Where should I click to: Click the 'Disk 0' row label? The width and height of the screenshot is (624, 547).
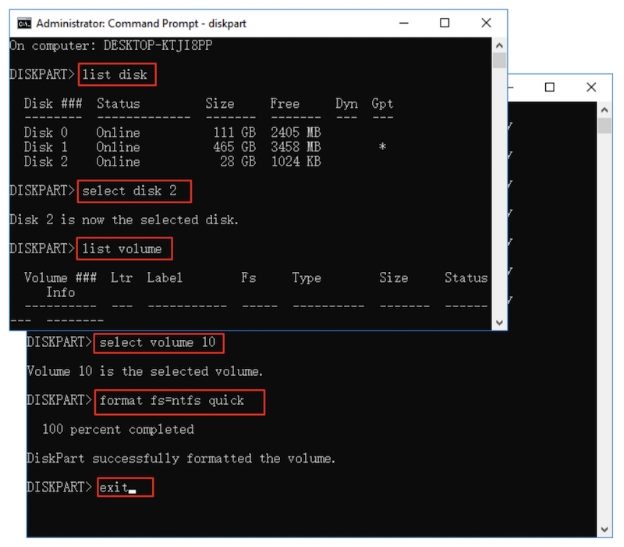click(x=46, y=132)
